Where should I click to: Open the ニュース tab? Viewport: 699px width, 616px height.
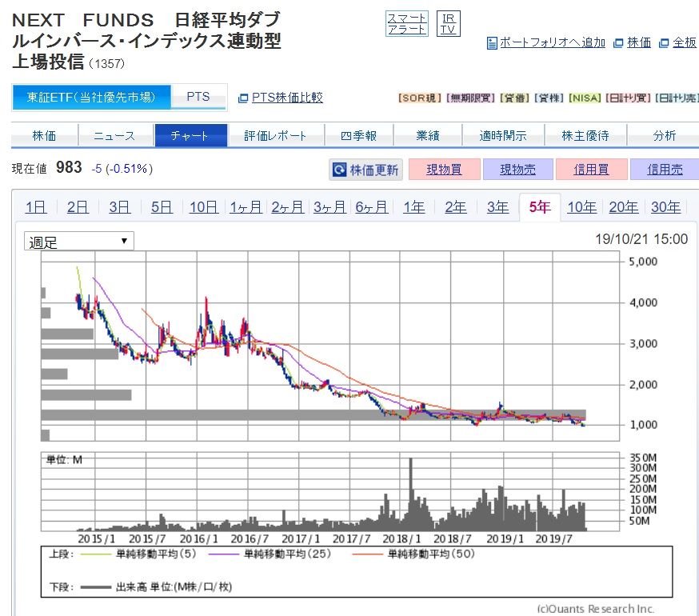coord(114,136)
